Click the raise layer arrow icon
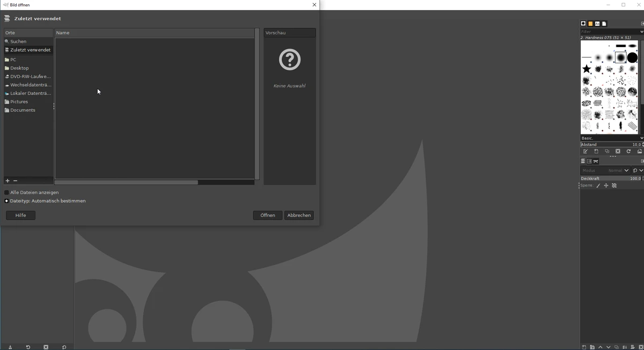Image resolution: width=644 pixels, height=350 pixels. coord(600,347)
